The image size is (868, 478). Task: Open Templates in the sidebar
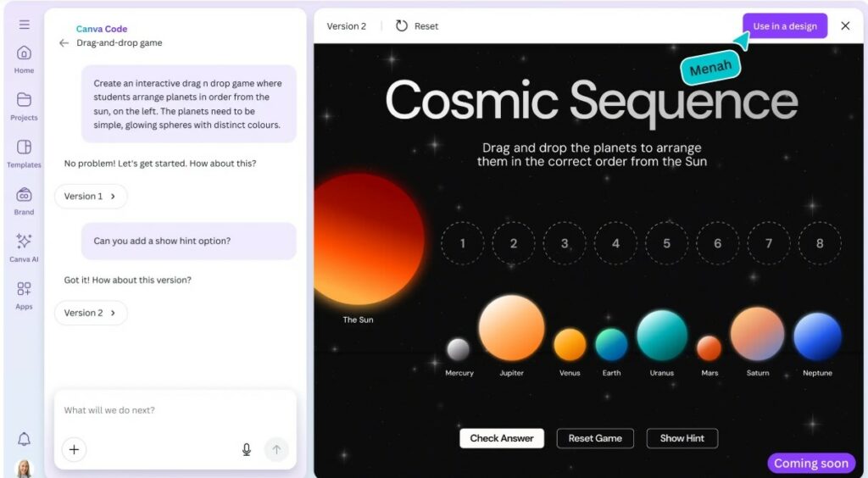coord(24,147)
